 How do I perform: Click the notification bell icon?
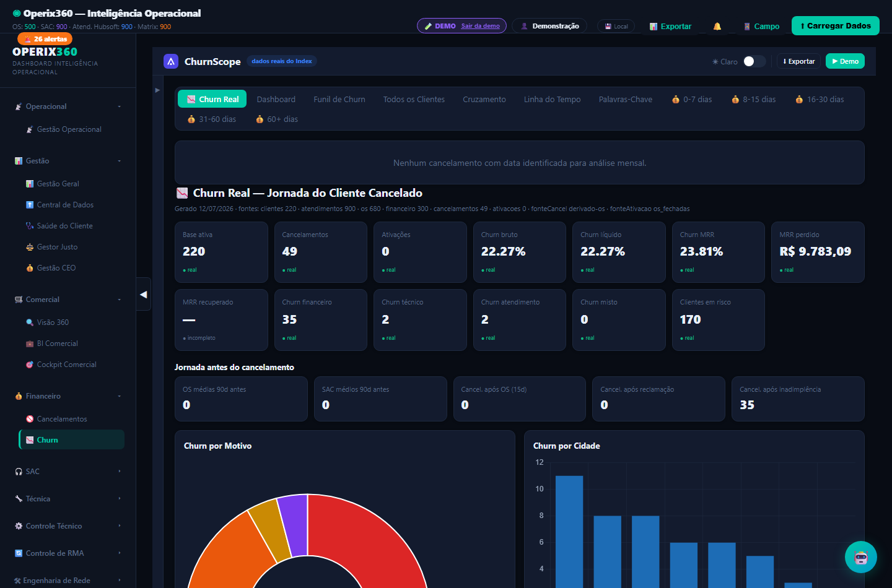pos(717,26)
